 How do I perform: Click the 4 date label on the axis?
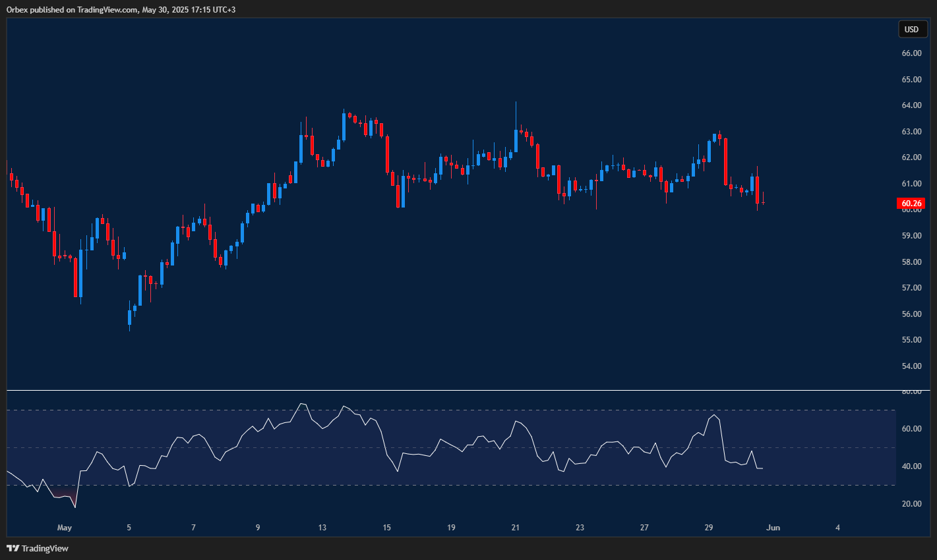click(837, 527)
